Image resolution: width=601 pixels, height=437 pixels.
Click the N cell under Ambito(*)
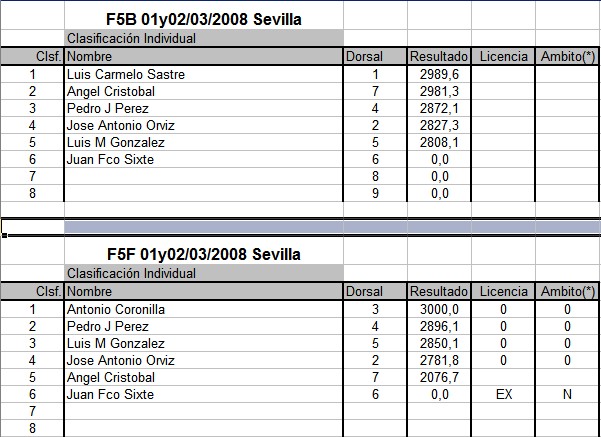coord(567,394)
